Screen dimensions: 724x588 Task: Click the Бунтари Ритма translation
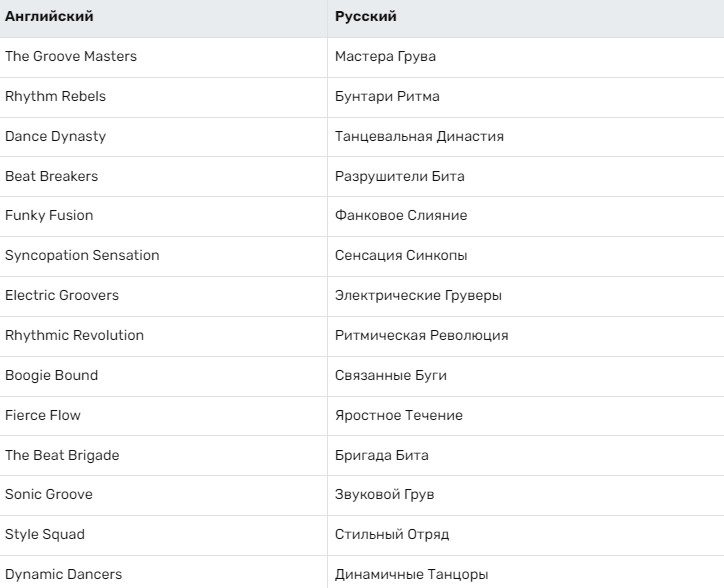coord(387,96)
